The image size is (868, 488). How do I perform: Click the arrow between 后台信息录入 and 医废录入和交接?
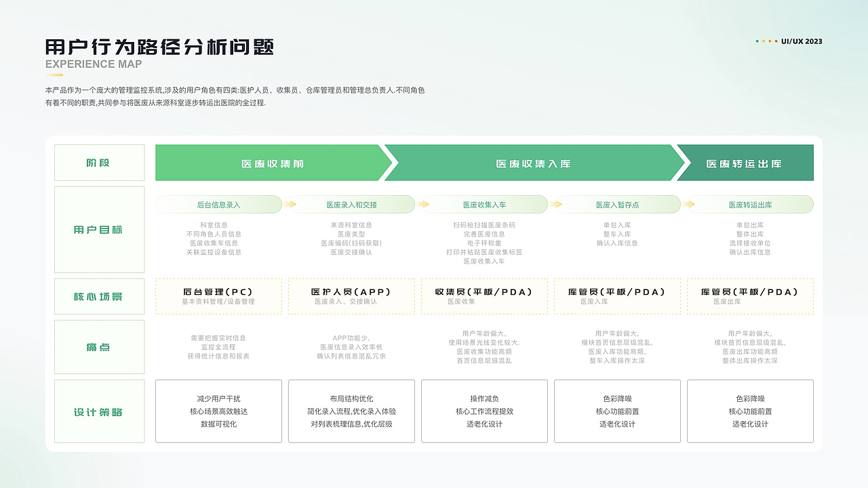(x=290, y=204)
